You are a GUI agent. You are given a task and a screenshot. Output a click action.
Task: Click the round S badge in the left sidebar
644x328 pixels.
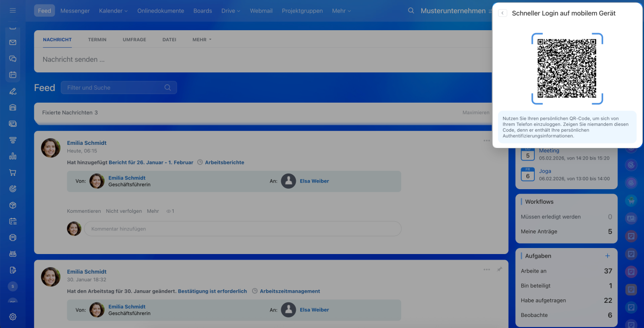13,286
